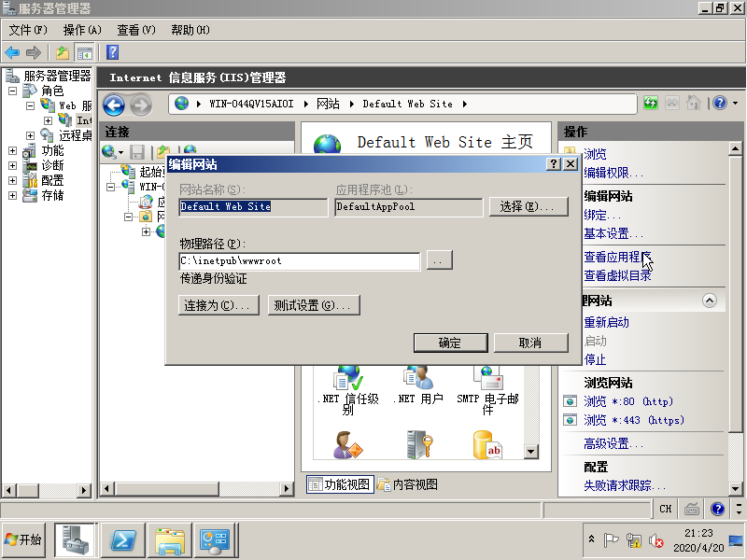Click the Actions pane scroll down arrow
The height and width of the screenshot is (560, 747).
(735, 488)
